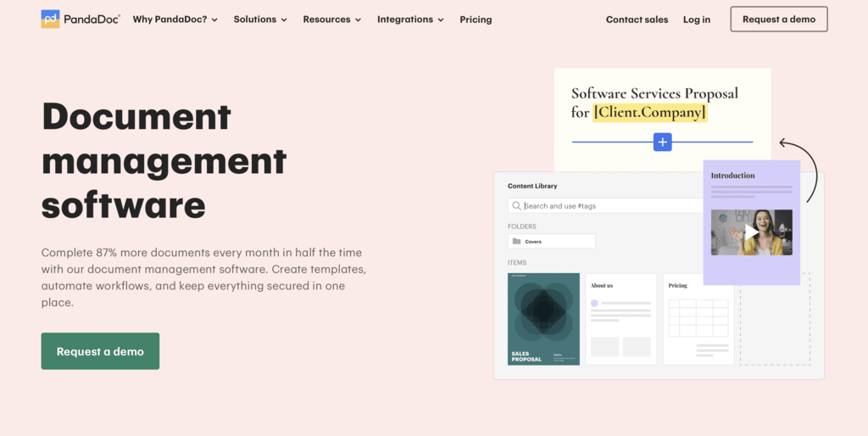Open the Resources menu

point(332,20)
